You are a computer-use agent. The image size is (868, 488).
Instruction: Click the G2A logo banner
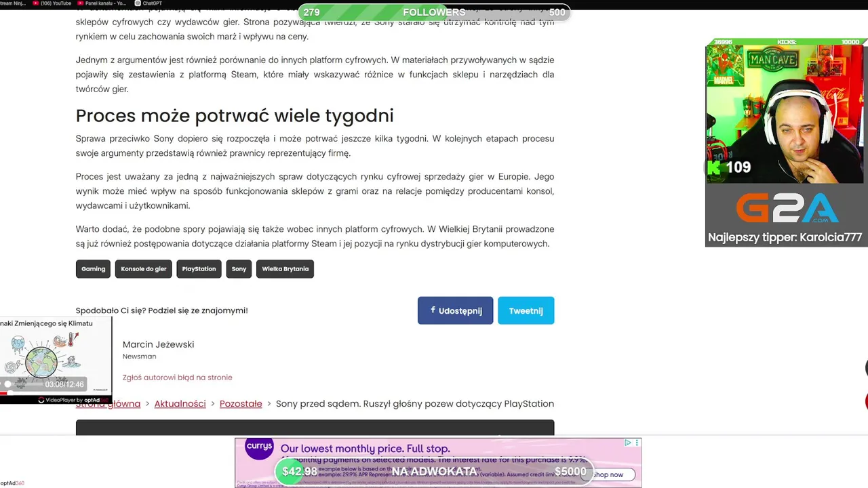coord(787,208)
